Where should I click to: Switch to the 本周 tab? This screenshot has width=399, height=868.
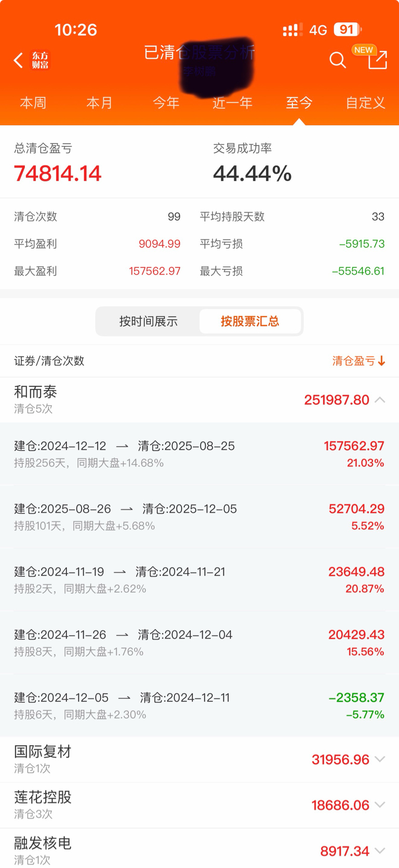(33, 102)
